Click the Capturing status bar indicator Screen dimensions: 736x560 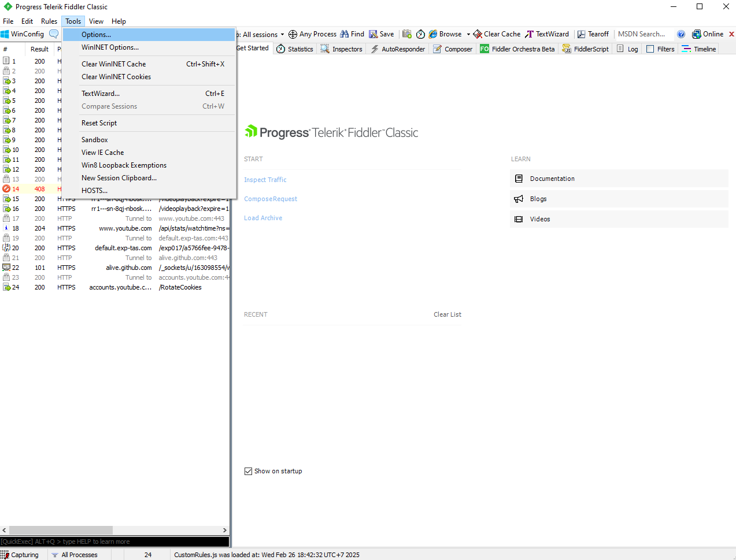pos(20,555)
